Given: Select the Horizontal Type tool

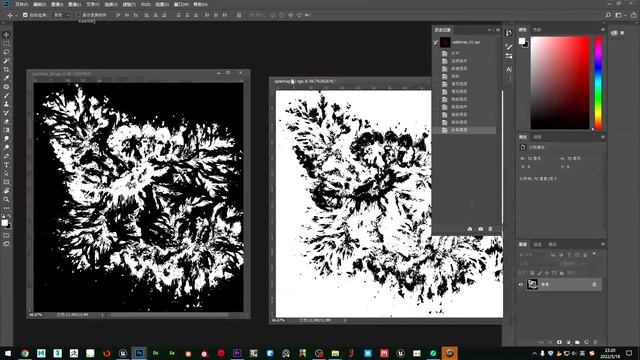Looking at the screenshot, I should coord(6,165).
